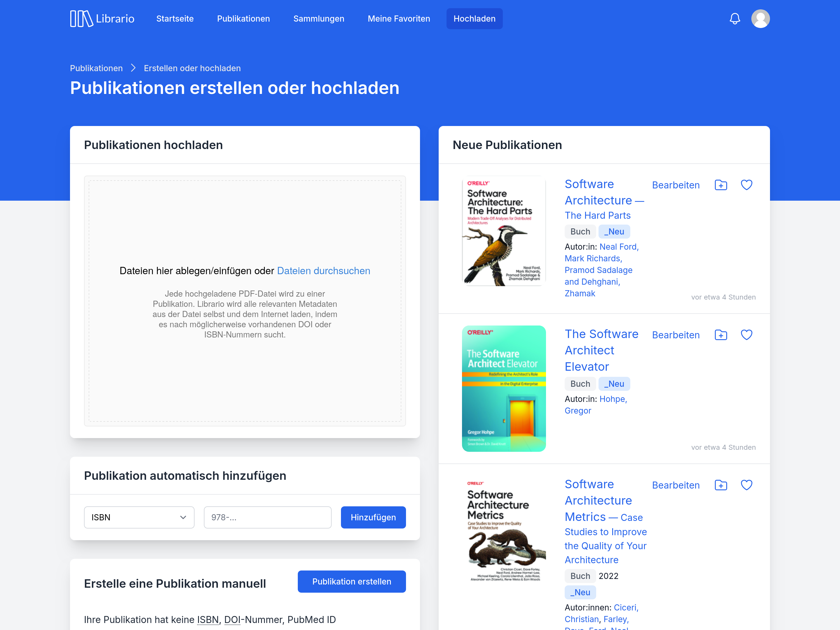Toggle the heart icon on The Software Architect Elevator

coord(746,335)
